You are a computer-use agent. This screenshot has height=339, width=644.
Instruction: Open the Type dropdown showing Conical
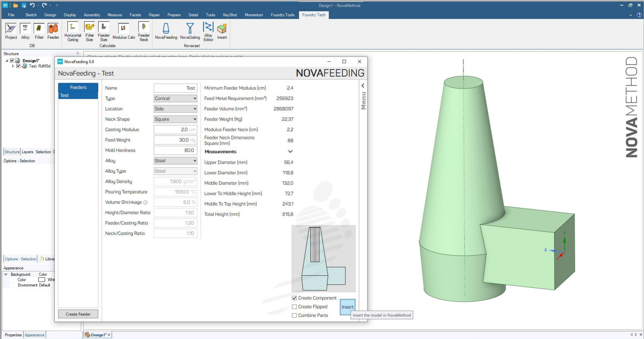[175, 99]
